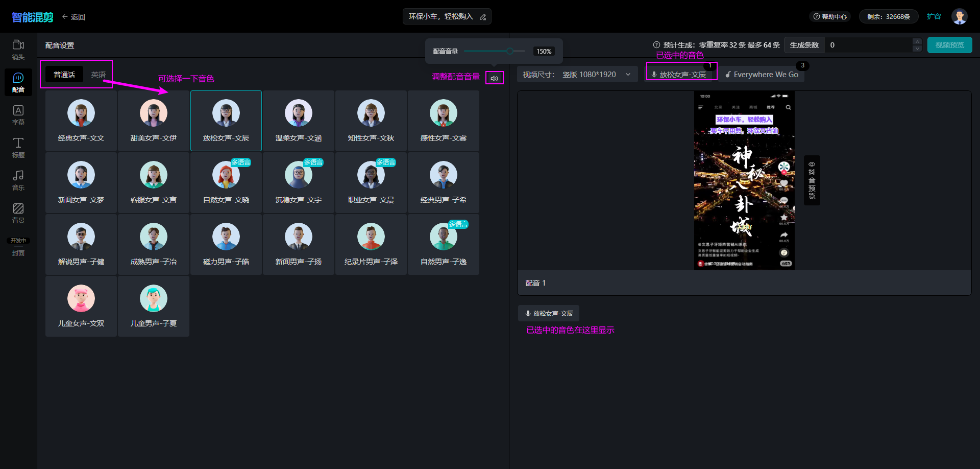Toggle the selected 放松女声-文辰 voice card
Viewport: 980px width, 469px height.
point(226,121)
